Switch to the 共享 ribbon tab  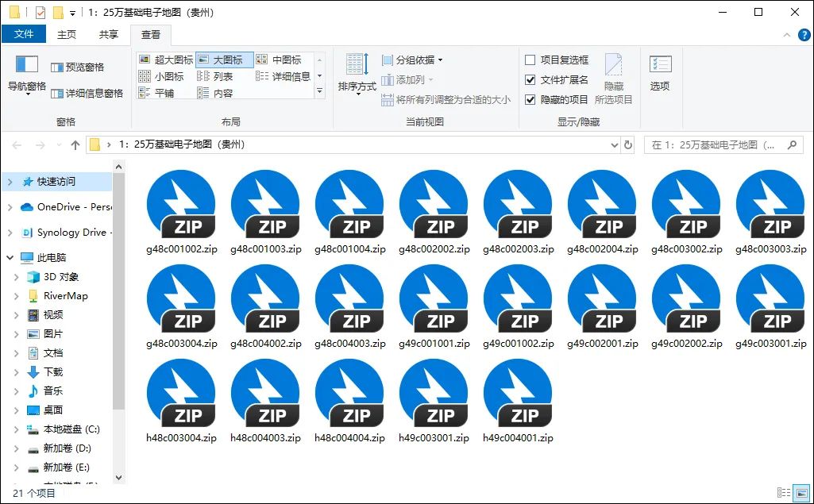point(109,34)
